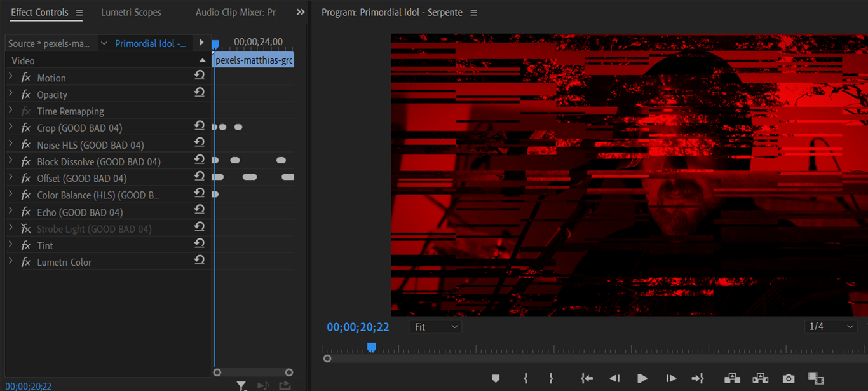This screenshot has width=868, height=391.
Task: Click the Extract button icon
Action: [x=760, y=378]
